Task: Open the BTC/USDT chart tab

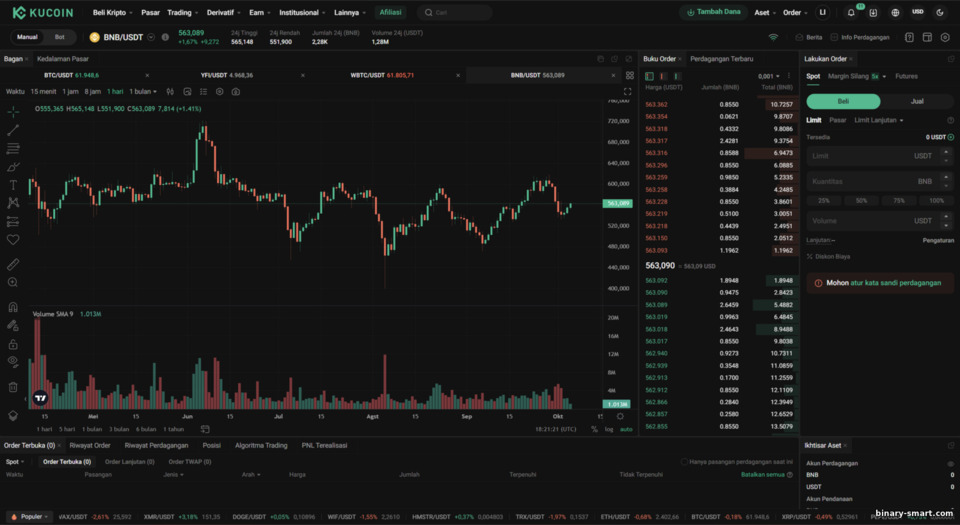Action: (x=71, y=75)
